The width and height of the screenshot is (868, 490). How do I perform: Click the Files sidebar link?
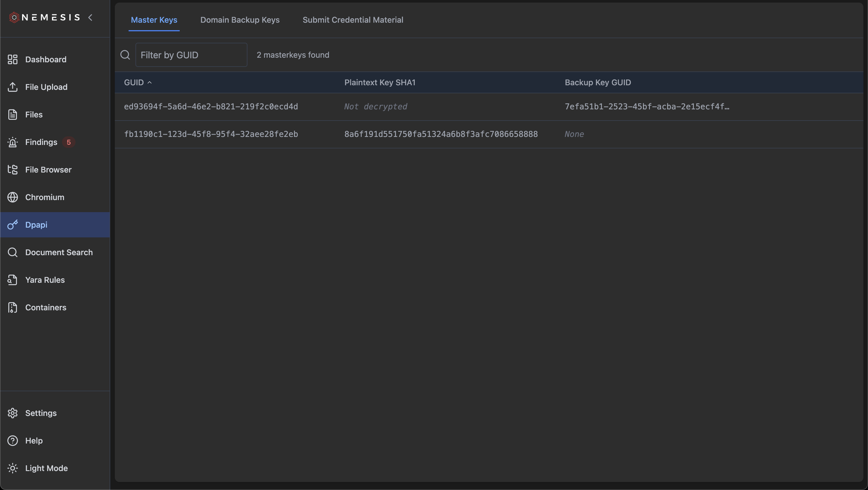click(x=34, y=115)
